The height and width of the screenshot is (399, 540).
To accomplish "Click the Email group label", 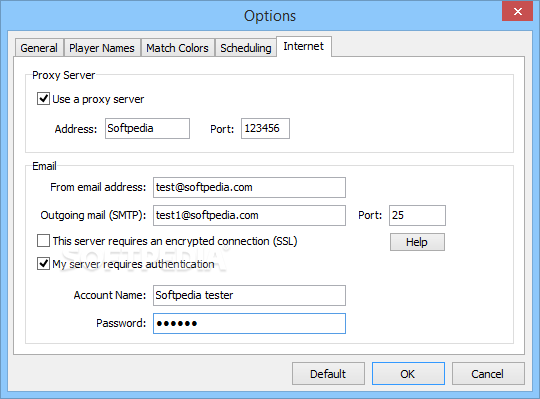I will click(44, 166).
